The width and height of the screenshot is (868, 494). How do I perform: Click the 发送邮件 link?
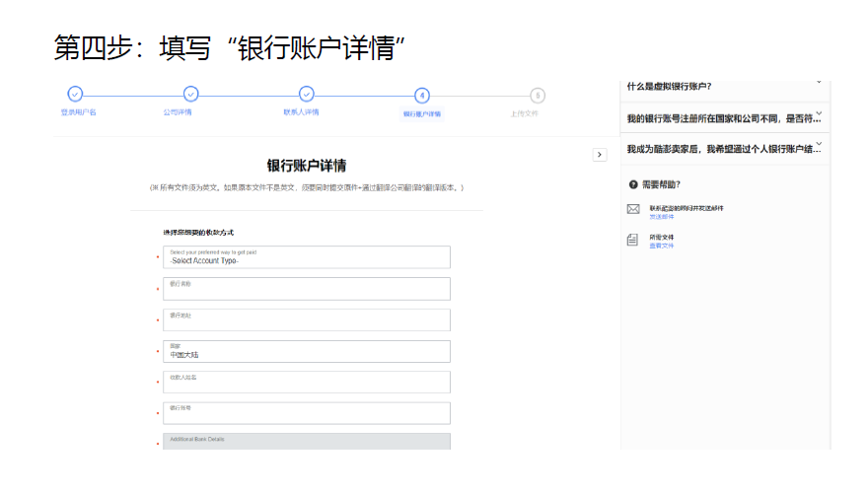click(x=662, y=216)
